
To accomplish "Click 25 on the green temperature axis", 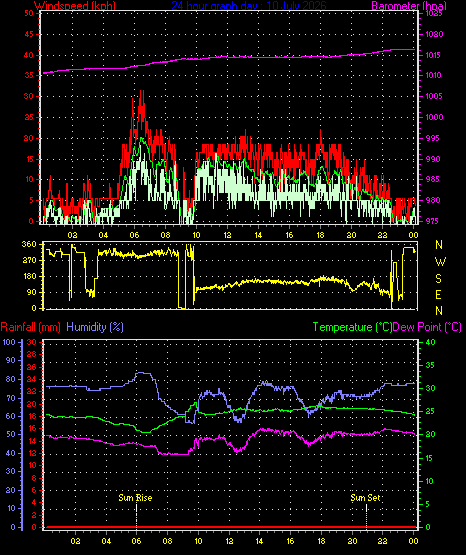I will pyautogui.click(x=430, y=412).
